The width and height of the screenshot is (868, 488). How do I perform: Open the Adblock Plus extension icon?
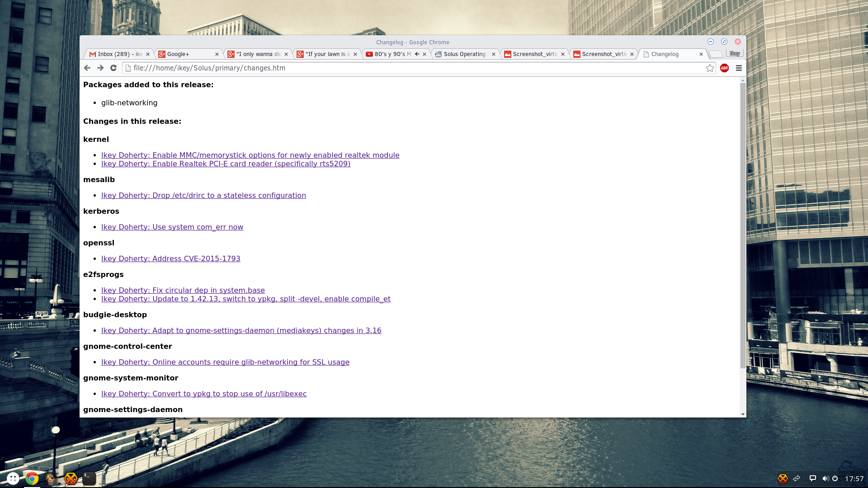click(x=724, y=68)
